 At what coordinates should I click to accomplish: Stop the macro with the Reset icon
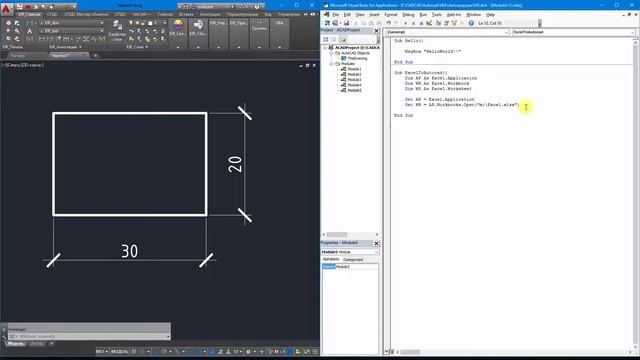pyautogui.click(x=421, y=23)
